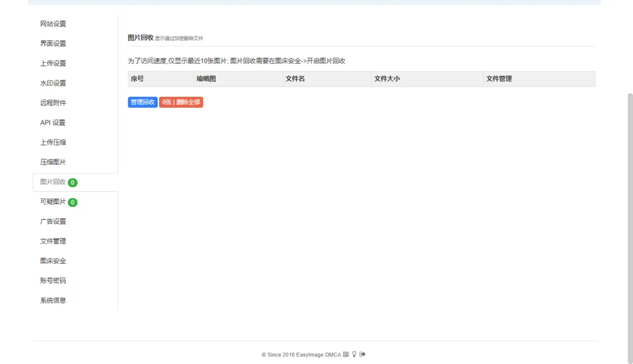Switch to the 压缩图片 page
This screenshot has height=364, width=633.
click(52, 162)
